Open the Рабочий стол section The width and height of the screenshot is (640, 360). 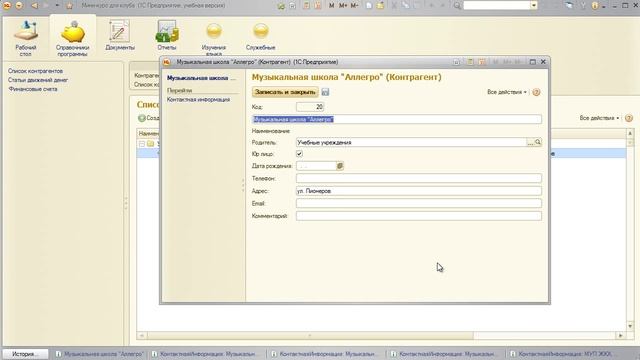click(26, 39)
